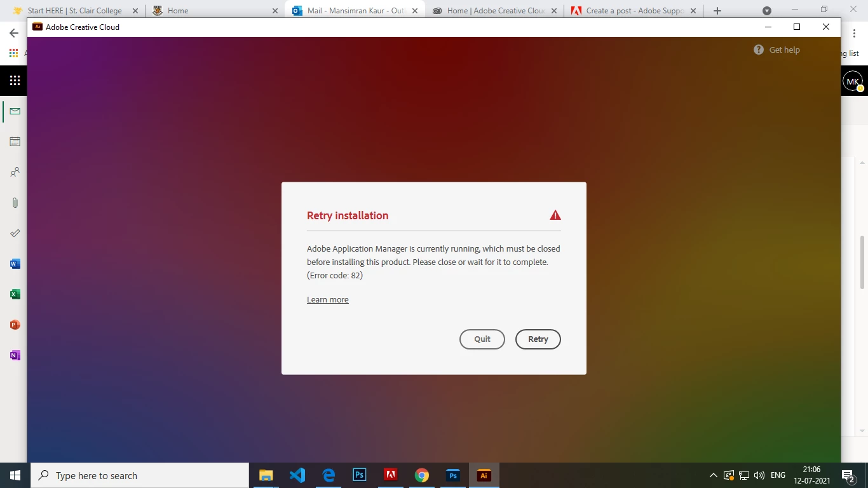Open Files attachment icon in Outlook sidebar

pyautogui.click(x=15, y=203)
